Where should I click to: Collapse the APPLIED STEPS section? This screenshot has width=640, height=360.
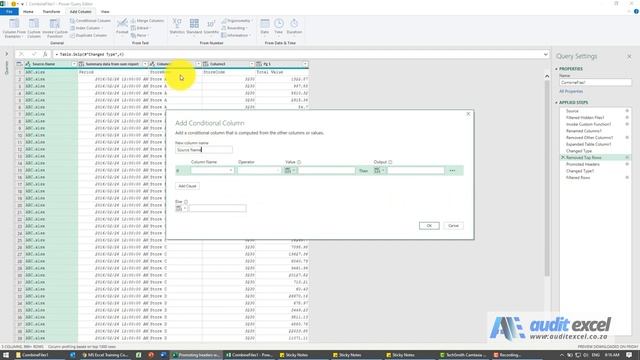click(x=557, y=102)
